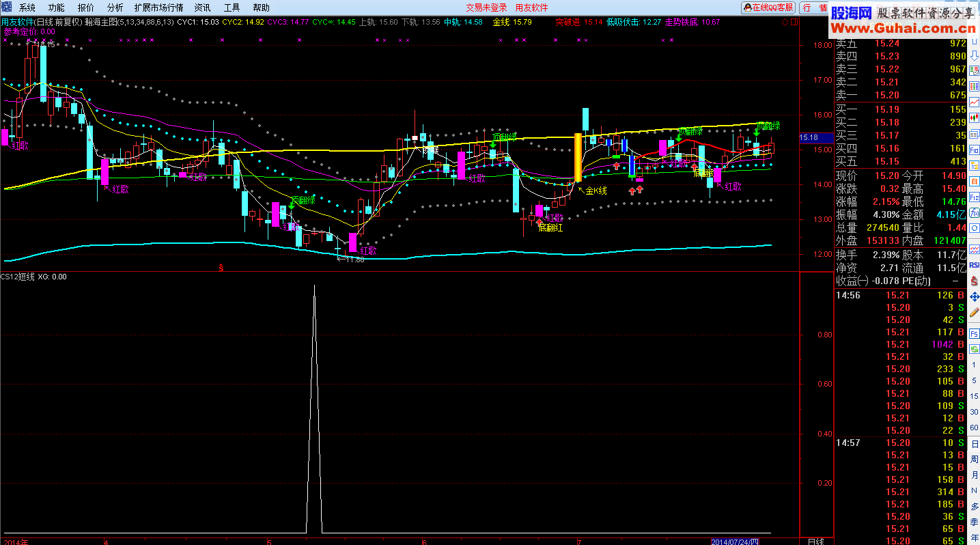Click the application logo icon in title bar

click(6, 7)
